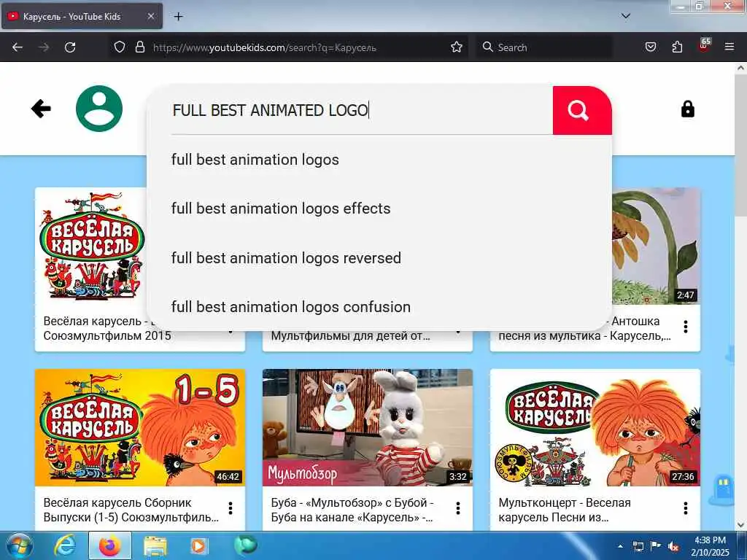
Task: Go back with Firefox back arrow
Action: 18,47
